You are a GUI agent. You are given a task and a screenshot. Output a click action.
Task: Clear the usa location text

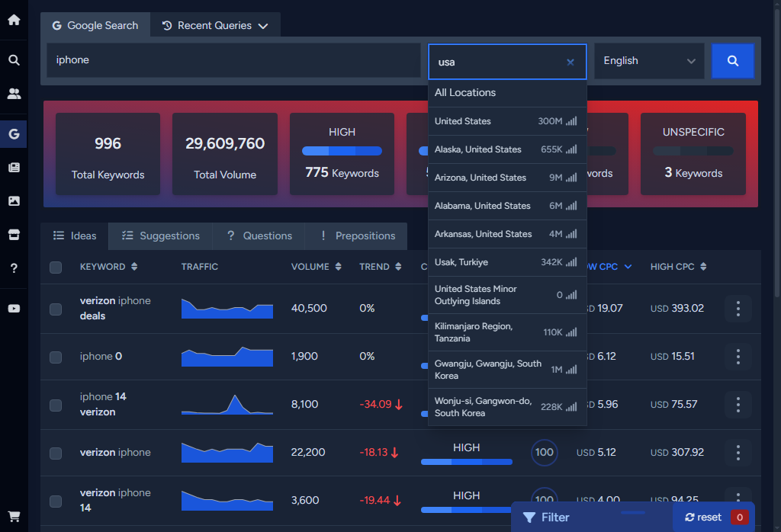pyautogui.click(x=570, y=62)
